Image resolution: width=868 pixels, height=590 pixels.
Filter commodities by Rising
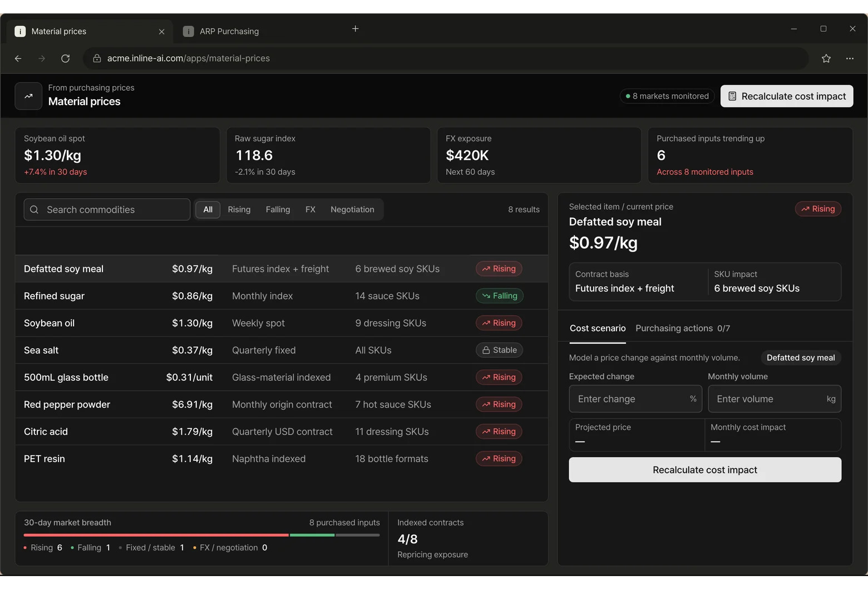pos(239,210)
